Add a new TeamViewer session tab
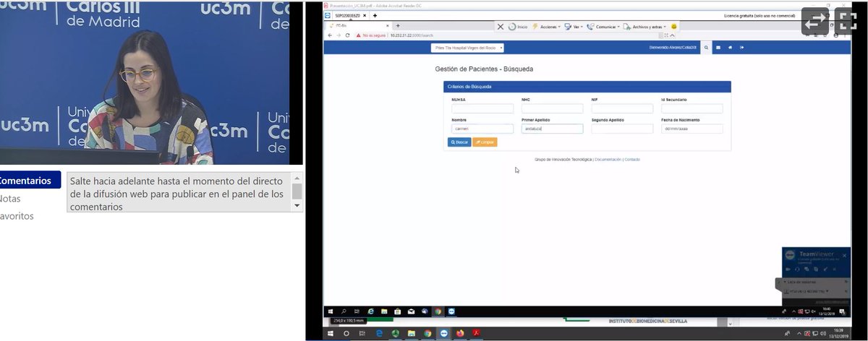Image resolution: width=868 pixels, height=341 pixels. (x=375, y=15)
